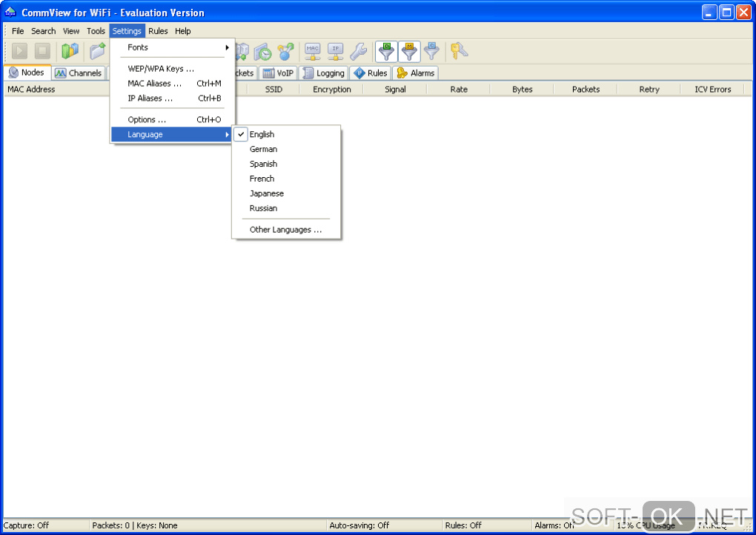Open the View menu

tap(71, 31)
